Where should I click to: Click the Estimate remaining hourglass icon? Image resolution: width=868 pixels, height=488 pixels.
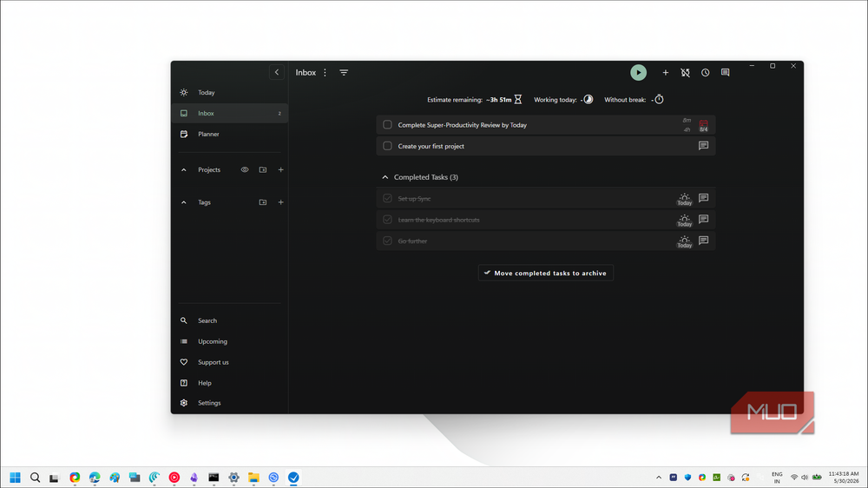[x=518, y=99]
